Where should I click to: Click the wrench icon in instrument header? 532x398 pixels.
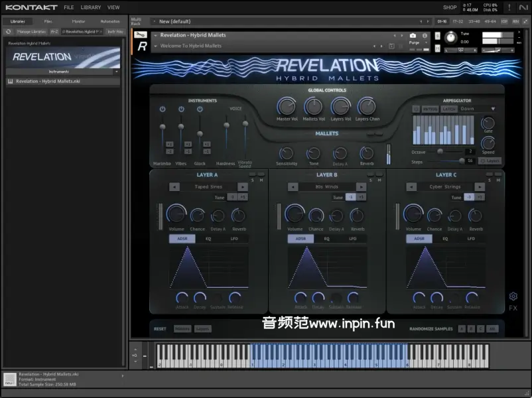tap(139, 34)
